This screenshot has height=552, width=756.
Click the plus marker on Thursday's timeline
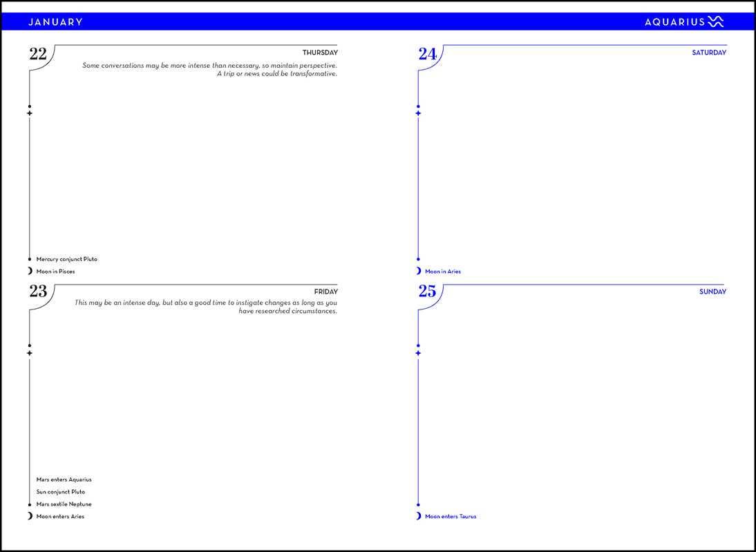click(30, 113)
